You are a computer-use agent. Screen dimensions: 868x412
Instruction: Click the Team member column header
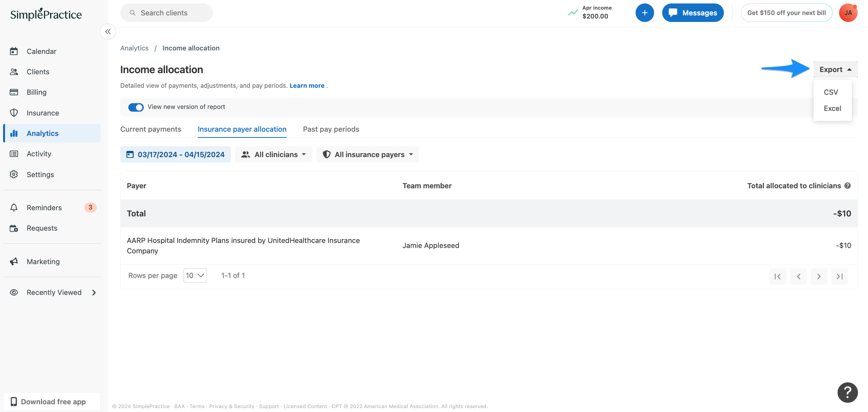coord(427,186)
